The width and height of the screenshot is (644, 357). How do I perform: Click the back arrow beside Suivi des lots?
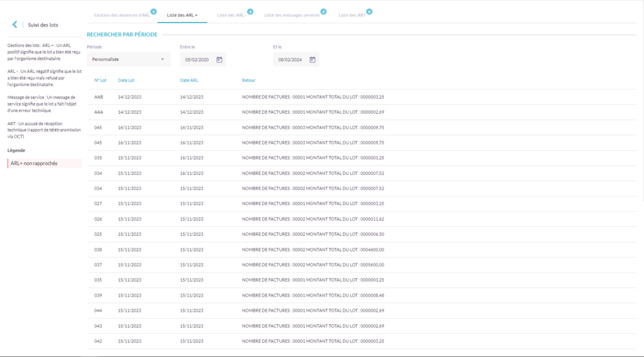14,25
